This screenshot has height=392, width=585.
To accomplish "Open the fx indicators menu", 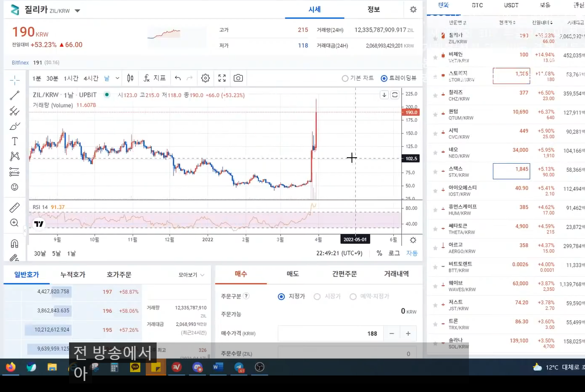I will [x=155, y=78].
